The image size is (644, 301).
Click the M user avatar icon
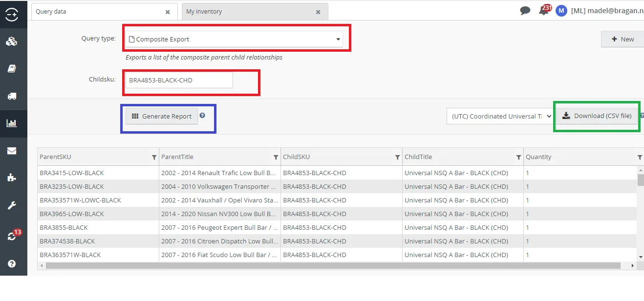561,10
